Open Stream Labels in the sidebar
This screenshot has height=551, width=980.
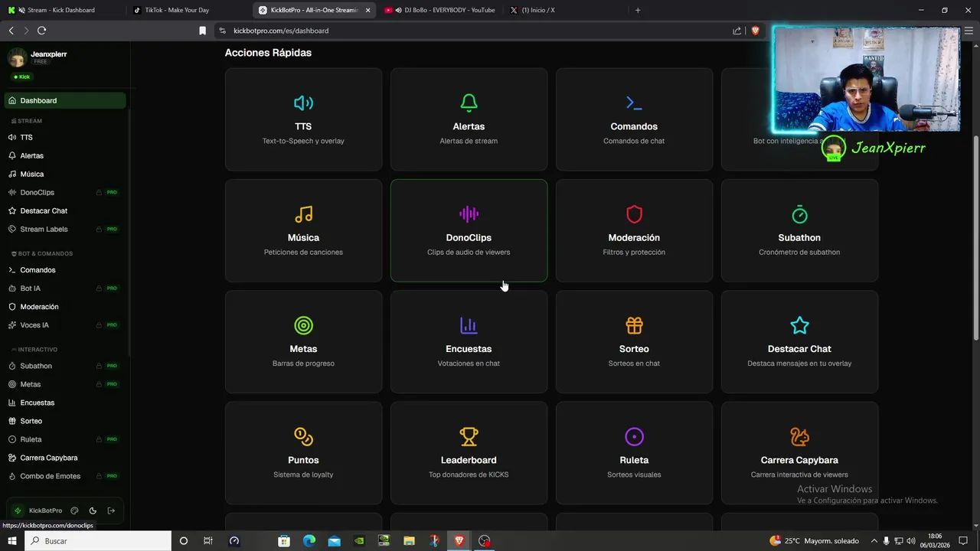click(65, 229)
